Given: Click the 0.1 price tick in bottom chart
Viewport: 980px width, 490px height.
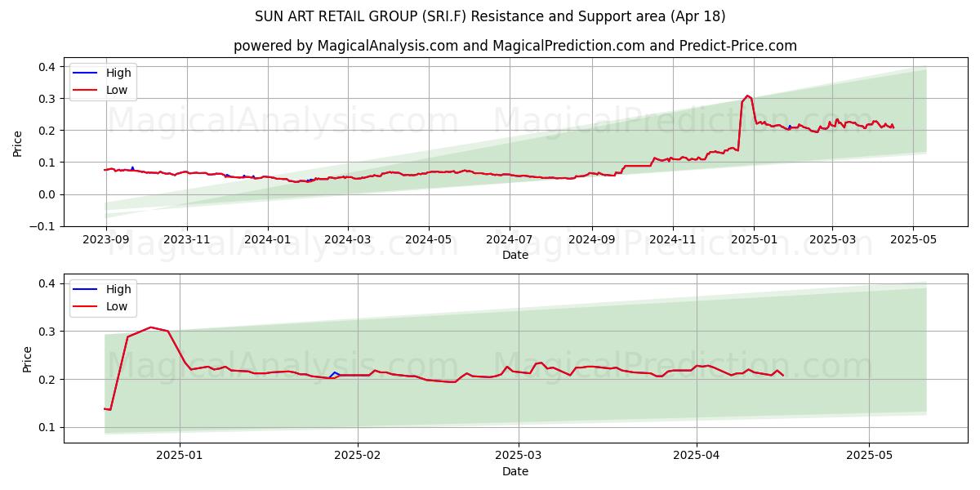Looking at the screenshot, I should click(48, 427).
